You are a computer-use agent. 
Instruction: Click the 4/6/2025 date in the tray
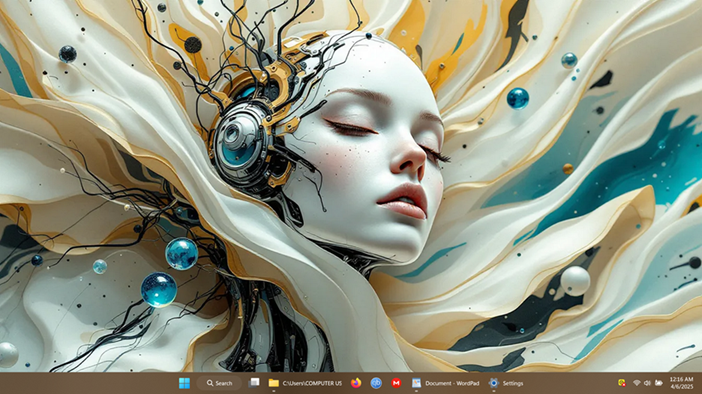(682, 386)
